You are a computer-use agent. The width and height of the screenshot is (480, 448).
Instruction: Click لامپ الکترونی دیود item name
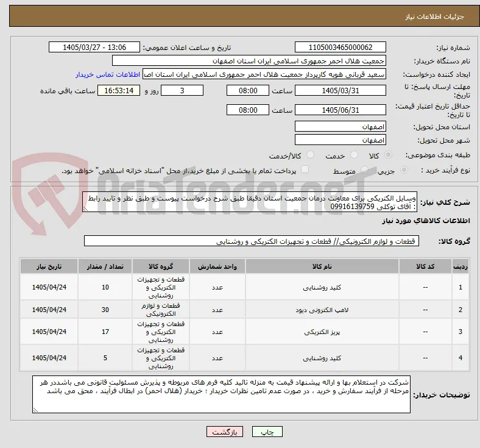(x=322, y=310)
